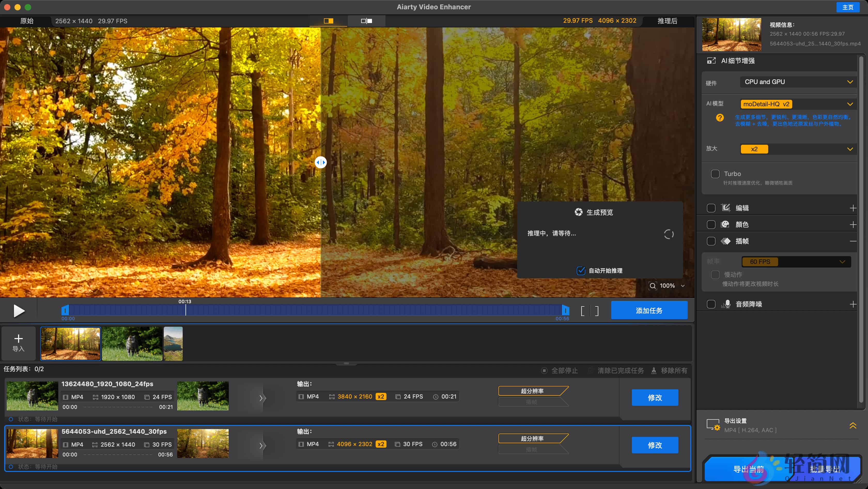Open the 放大 x2 scale dropdown
Screen dimensions: 868x489
(x=797, y=149)
